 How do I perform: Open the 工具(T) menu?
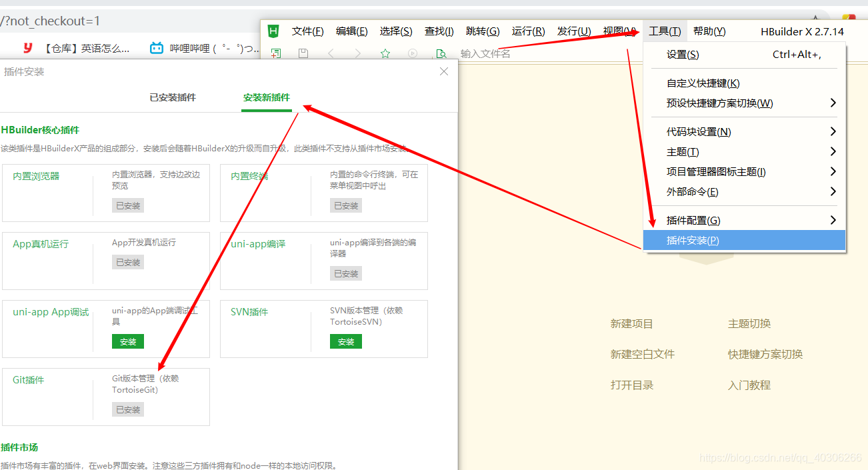click(x=665, y=31)
